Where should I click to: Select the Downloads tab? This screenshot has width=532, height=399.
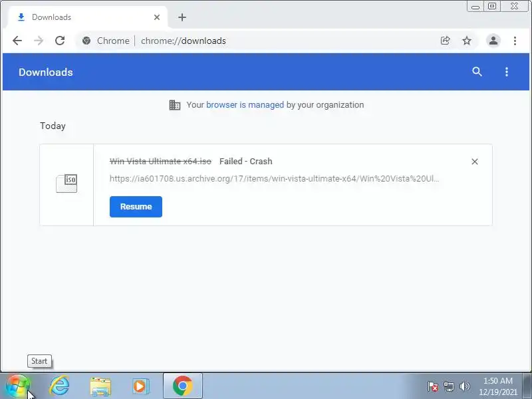[x=86, y=17]
